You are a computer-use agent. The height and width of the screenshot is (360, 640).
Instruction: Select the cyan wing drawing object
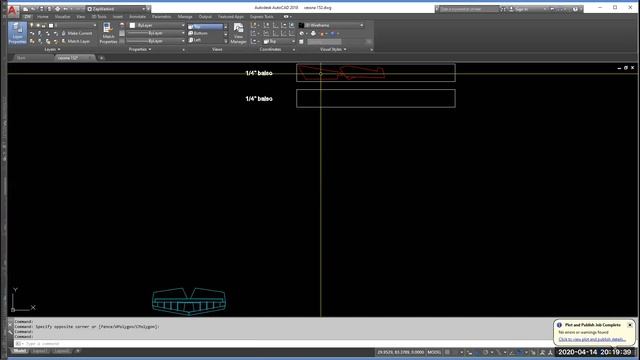189,302
